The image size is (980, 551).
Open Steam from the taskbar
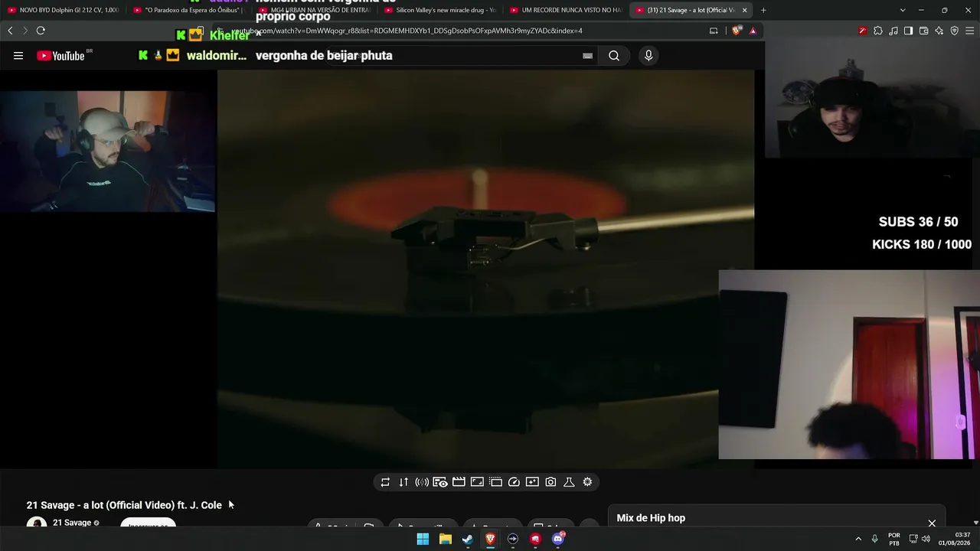[468, 539]
